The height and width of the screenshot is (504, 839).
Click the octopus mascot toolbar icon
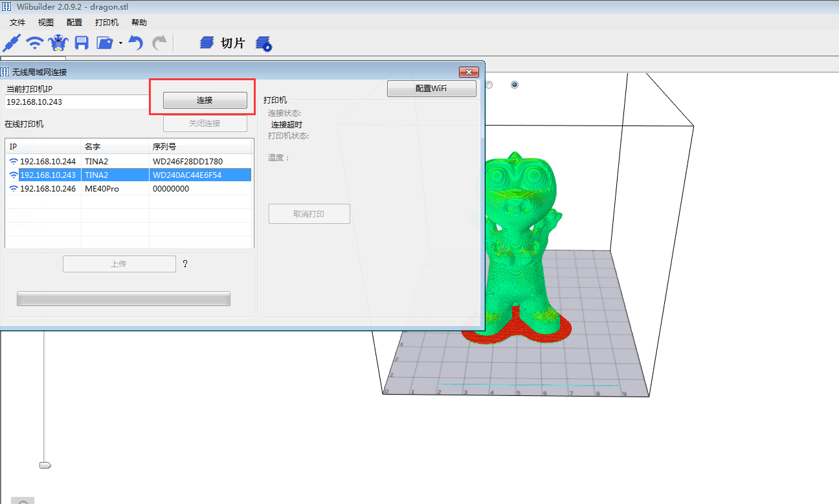58,43
